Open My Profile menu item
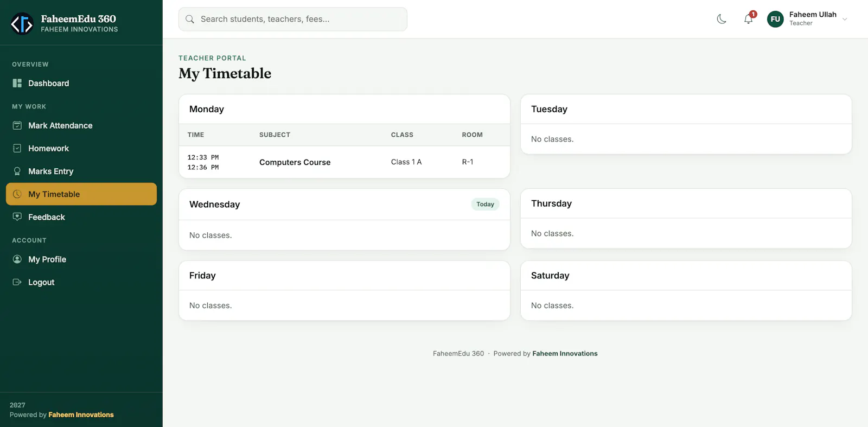Viewport: 868px width, 427px height. (x=81, y=259)
